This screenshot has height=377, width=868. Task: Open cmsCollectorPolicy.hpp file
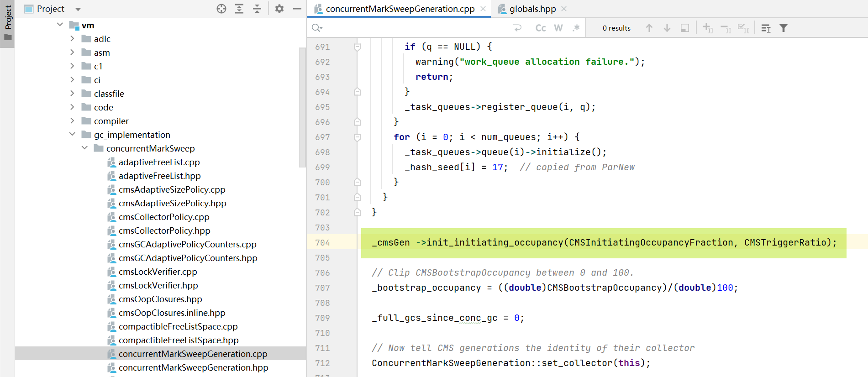tap(164, 230)
